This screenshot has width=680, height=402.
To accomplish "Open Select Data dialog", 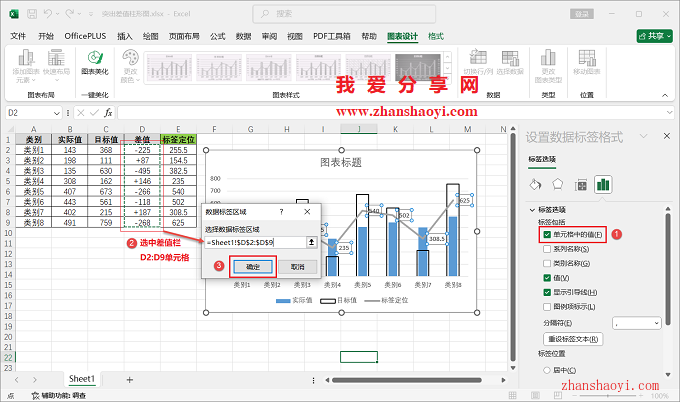I will click(510, 62).
